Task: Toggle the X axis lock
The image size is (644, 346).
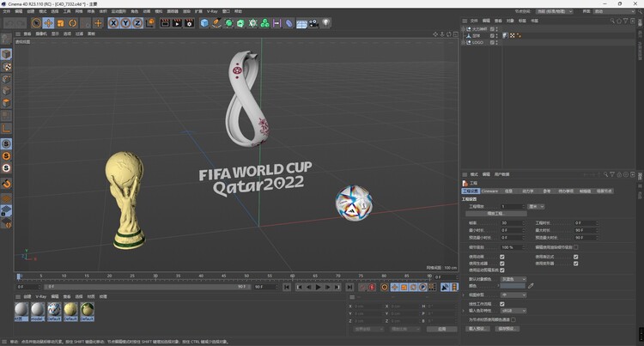Action: pos(113,23)
